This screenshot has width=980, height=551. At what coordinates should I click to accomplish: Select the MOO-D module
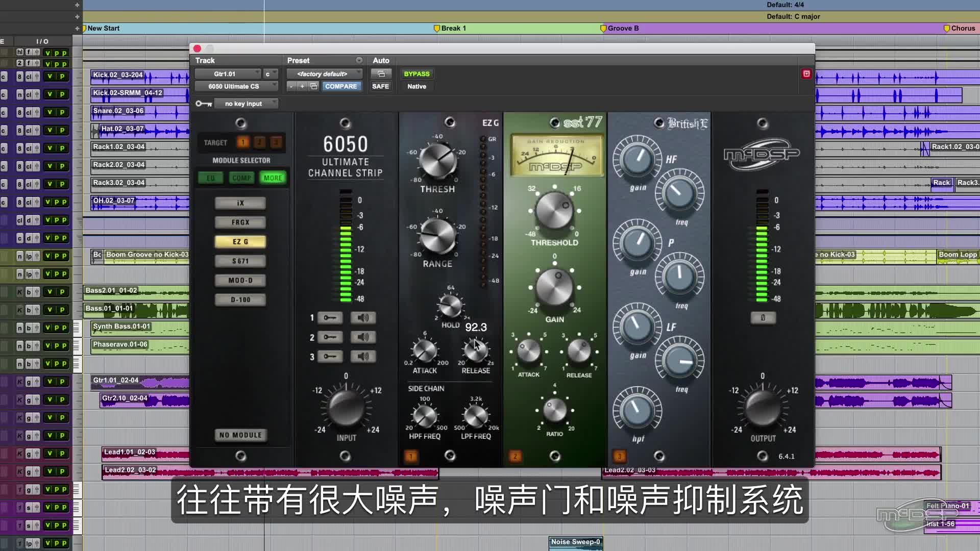click(240, 281)
